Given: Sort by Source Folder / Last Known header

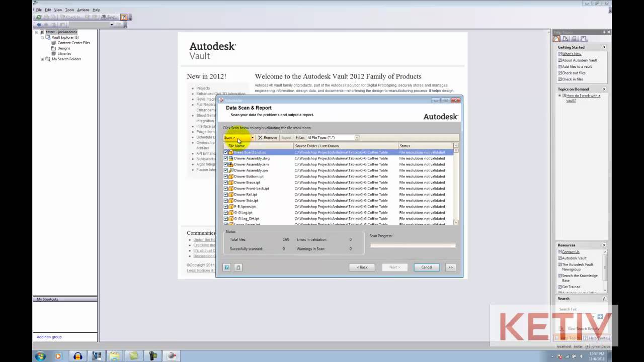Looking at the screenshot, I should pos(346,146).
